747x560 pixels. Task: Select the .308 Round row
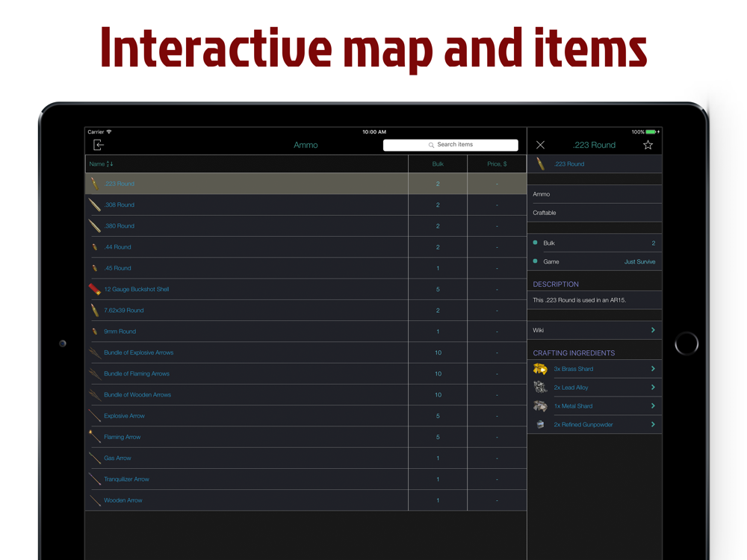coord(247,205)
